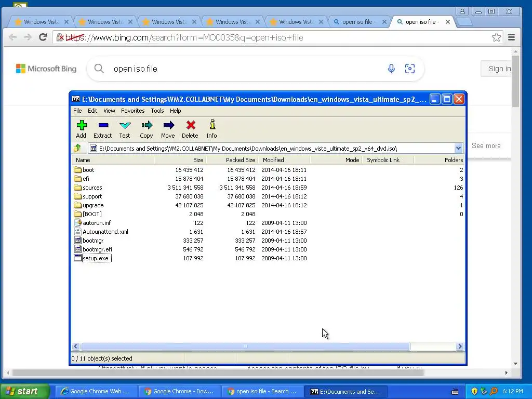Click the Microsoft Bing logo
Viewport: 532px width, 399px height.
(46, 69)
